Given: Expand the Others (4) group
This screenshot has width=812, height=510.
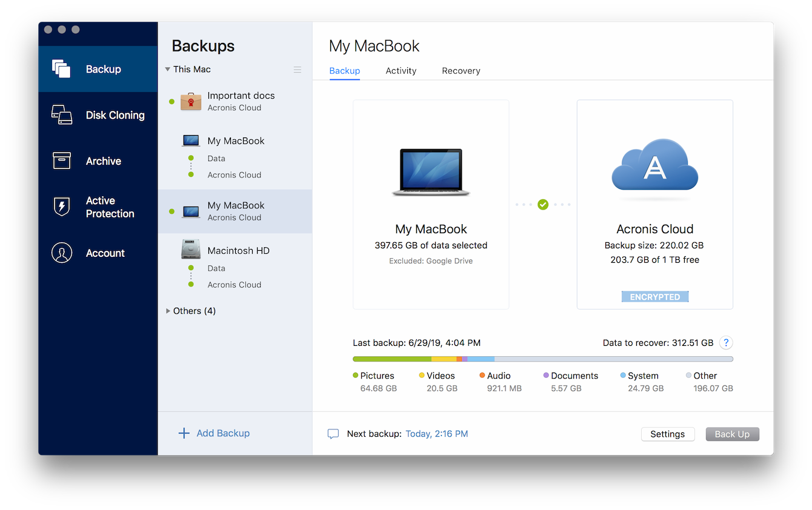Looking at the screenshot, I should 168,311.
